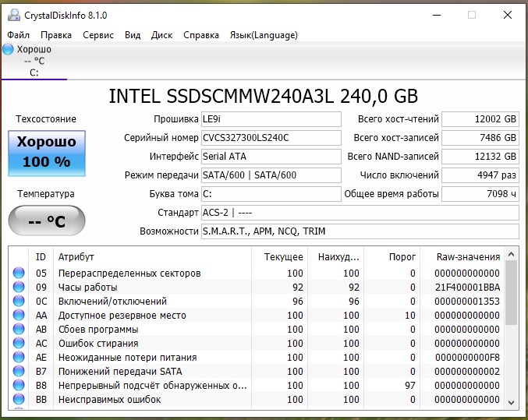
Task: Click the Возможности field with S.M.A.R.T., APM
Action: (x=360, y=231)
